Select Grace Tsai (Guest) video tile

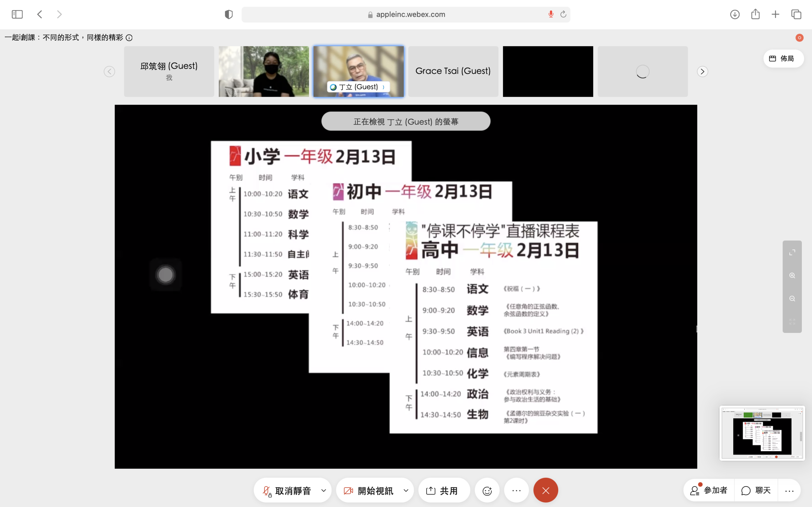click(453, 71)
